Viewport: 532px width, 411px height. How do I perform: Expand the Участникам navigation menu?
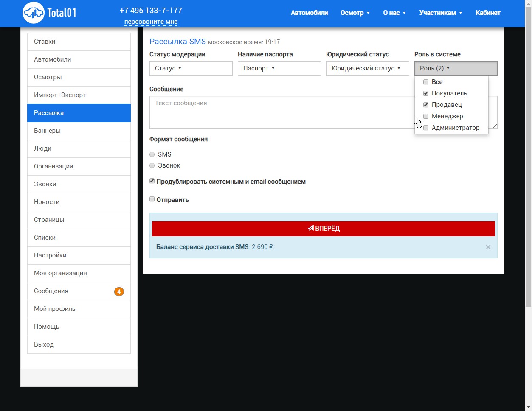(x=441, y=13)
